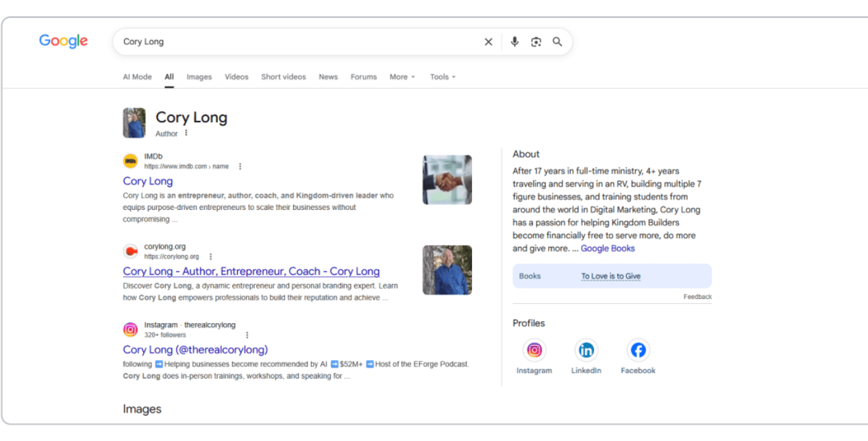Click the magnifying glass search icon
The height and width of the screenshot is (441, 868).
(558, 42)
